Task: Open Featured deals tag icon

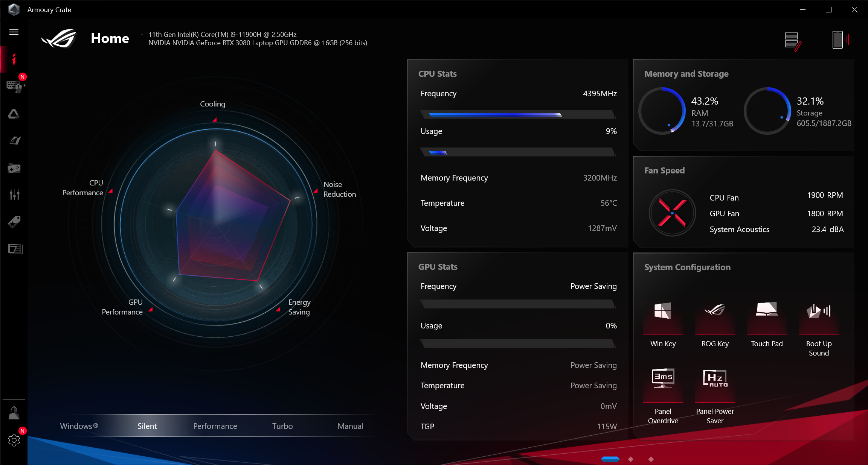Action: coord(14,222)
